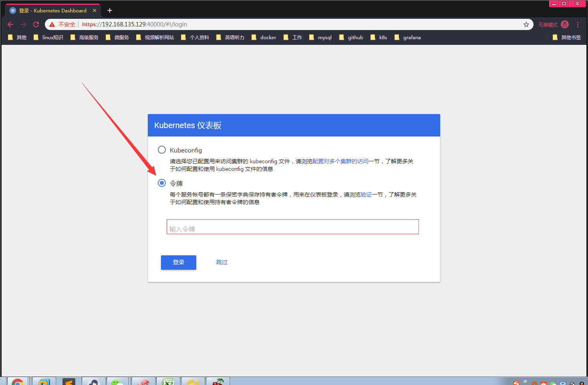Open a new browser tab with plus
588x385 pixels.
[x=110, y=10]
